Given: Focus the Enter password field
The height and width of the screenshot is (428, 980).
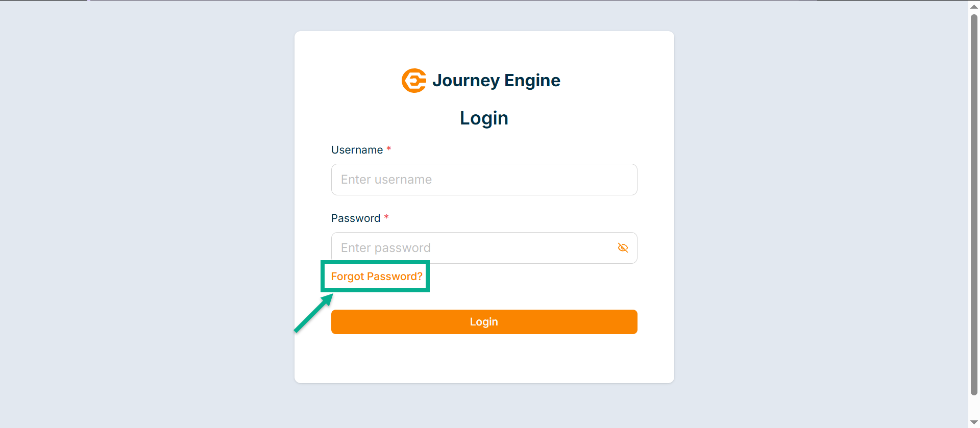Looking at the screenshot, I should (474, 248).
